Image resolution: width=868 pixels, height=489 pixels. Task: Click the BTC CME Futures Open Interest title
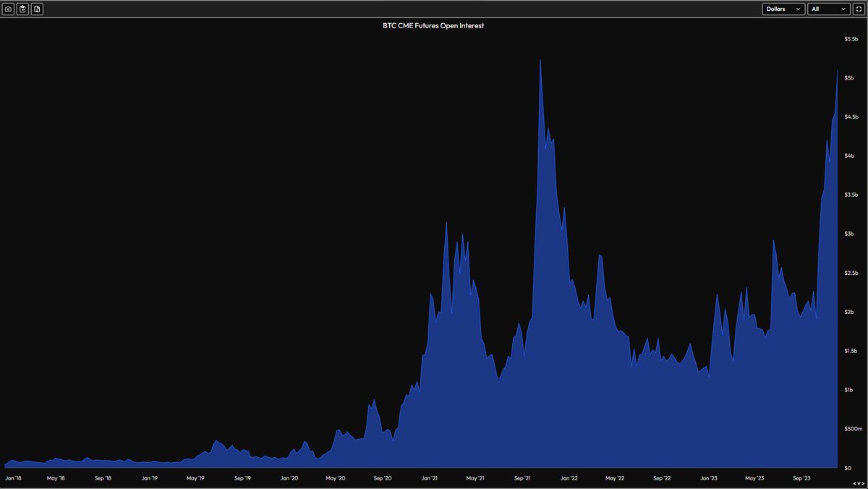click(x=433, y=25)
